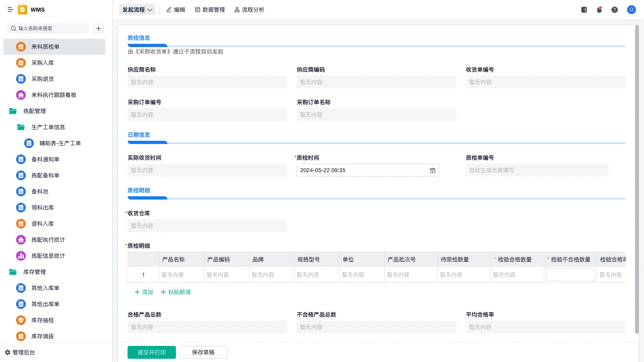Collapse the 生产工单信息 folder
This screenshot has width=644, height=362.
21,127
